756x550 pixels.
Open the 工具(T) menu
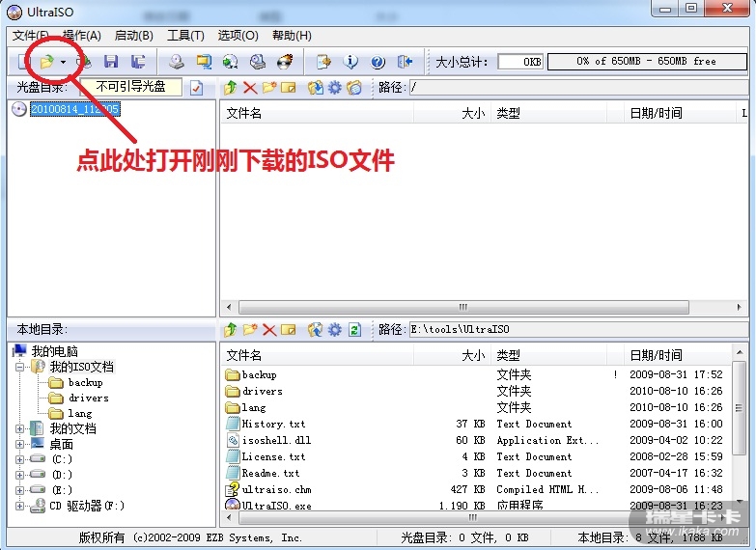click(x=185, y=36)
